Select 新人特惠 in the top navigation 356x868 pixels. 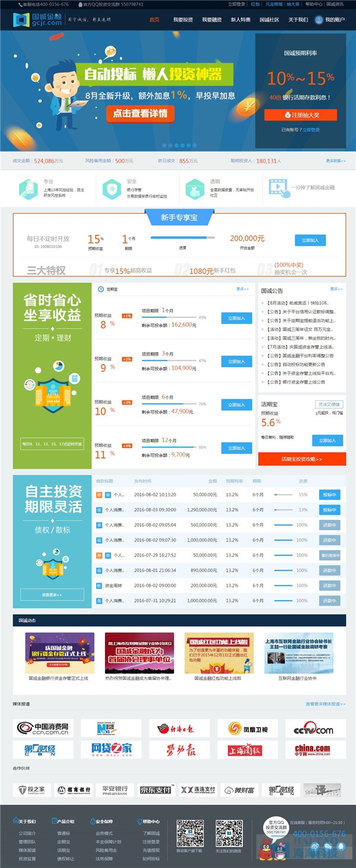(x=240, y=20)
